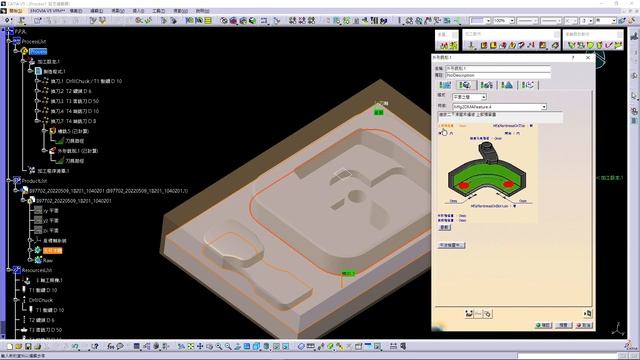Viewport: 640px width, 360px height.
Task: Click the Undo icon in bottom toolbar
Action: pyautogui.click(x=75, y=347)
